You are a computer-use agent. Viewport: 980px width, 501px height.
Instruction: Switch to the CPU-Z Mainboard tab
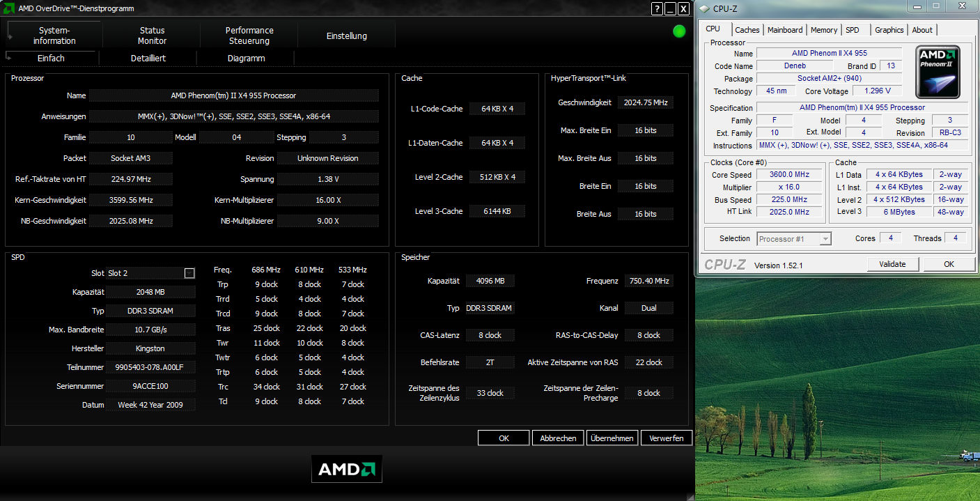pos(785,30)
